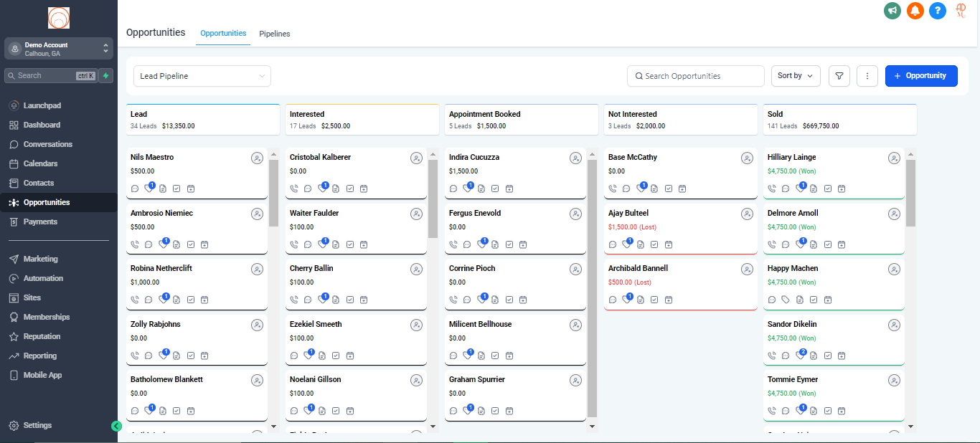Viewport: 980px width, 443px height.
Task: Open the filter funnel icon
Action: [839, 76]
